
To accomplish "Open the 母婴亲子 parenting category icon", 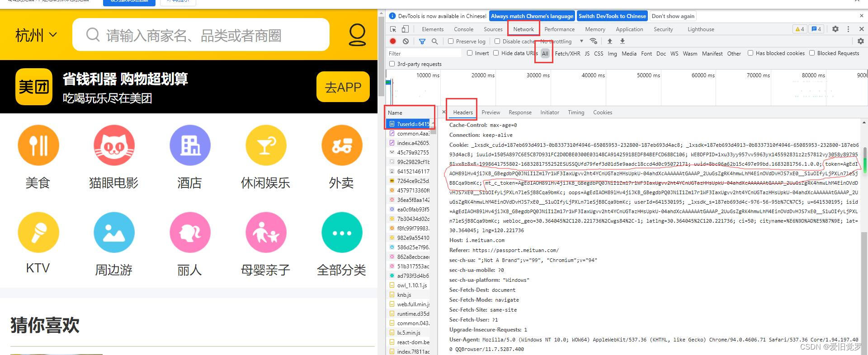I will [x=266, y=233].
